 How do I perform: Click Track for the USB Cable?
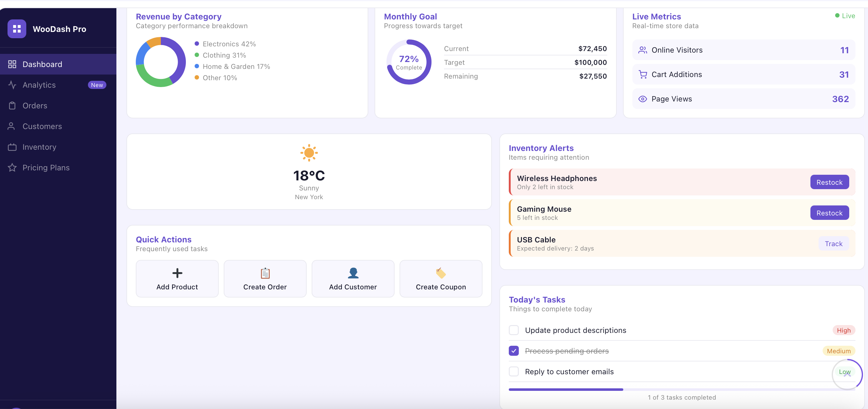[x=833, y=243]
